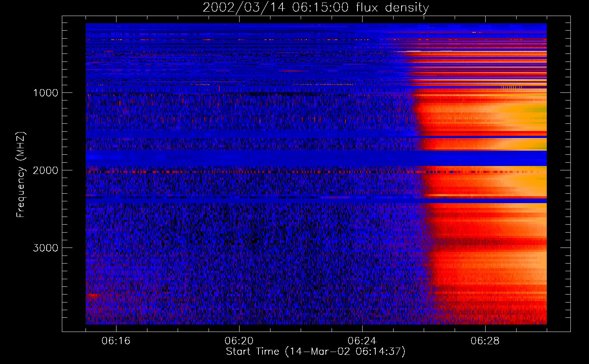Click the 'Start Time (14-Mar-02 06:14:37)' label
The height and width of the screenshot is (364, 589).
point(316,352)
